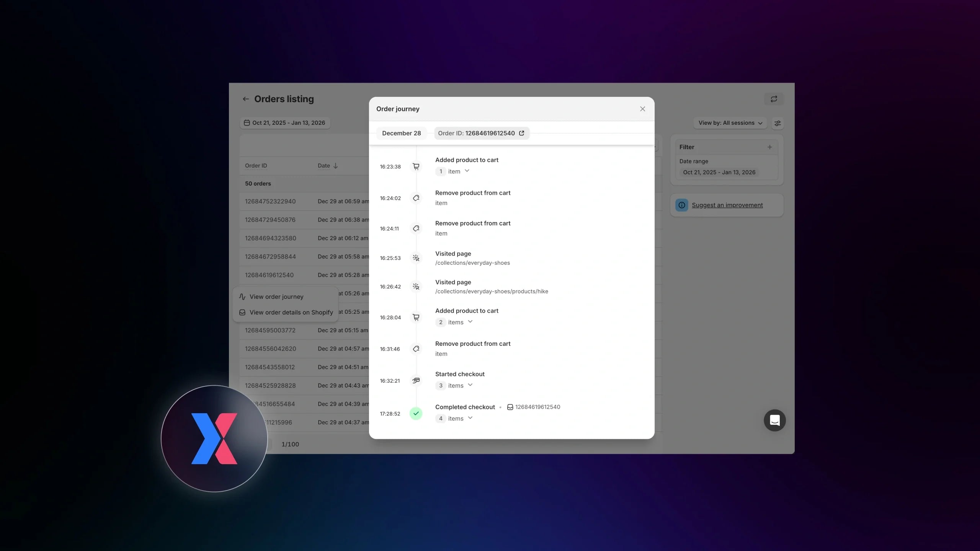This screenshot has height=551, width=980.
Task: Click the back arrow next to Orders listing
Action: point(246,99)
